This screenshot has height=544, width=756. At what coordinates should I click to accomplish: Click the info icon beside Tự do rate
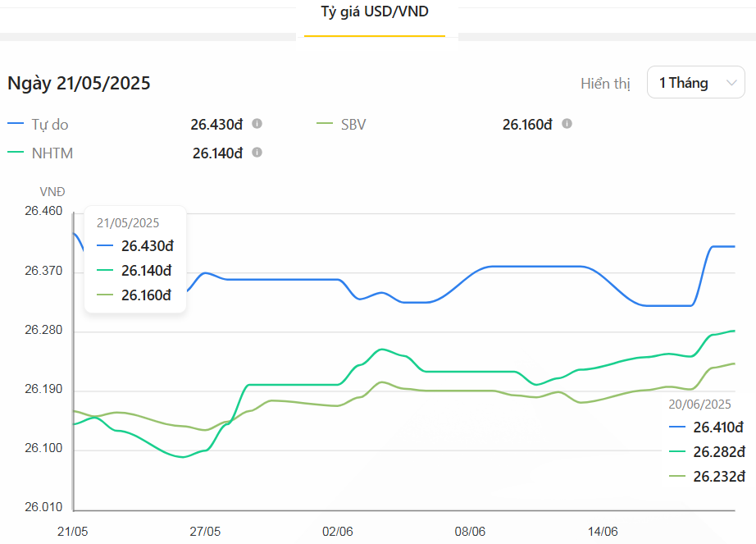pyautogui.click(x=257, y=124)
